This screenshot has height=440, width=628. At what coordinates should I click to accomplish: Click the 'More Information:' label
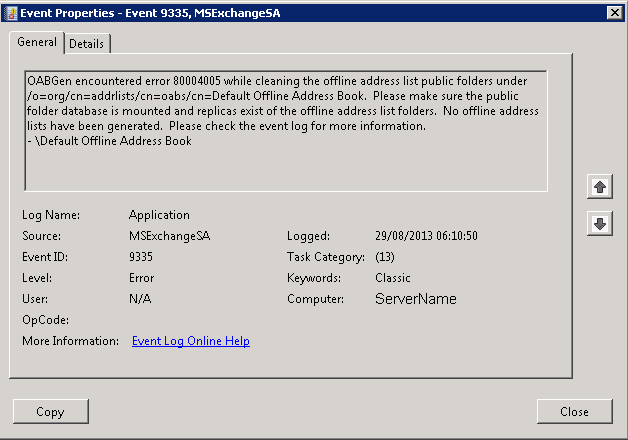click(70, 341)
